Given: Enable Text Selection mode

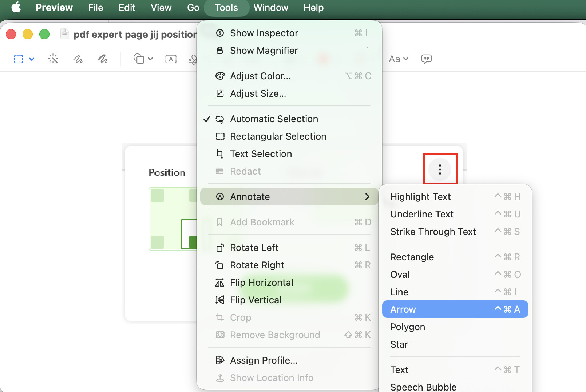Looking at the screenshot, I should click(x=289, y=154).
